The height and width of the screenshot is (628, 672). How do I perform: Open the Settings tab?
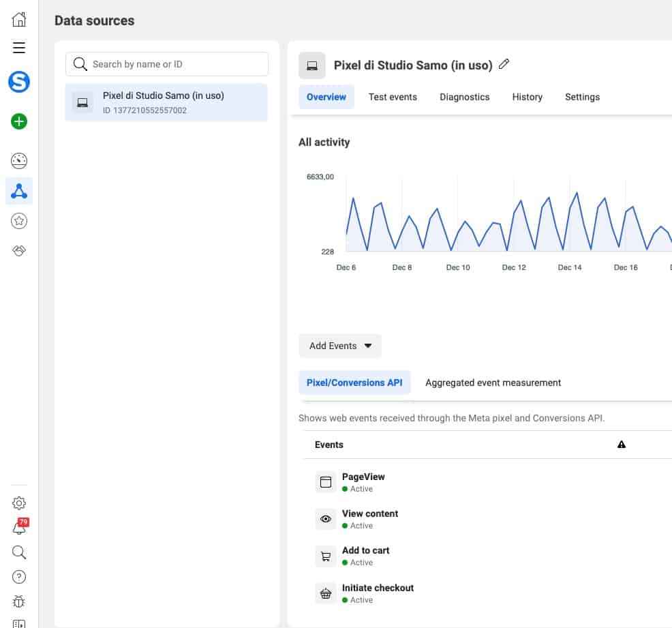coord(583,97)
